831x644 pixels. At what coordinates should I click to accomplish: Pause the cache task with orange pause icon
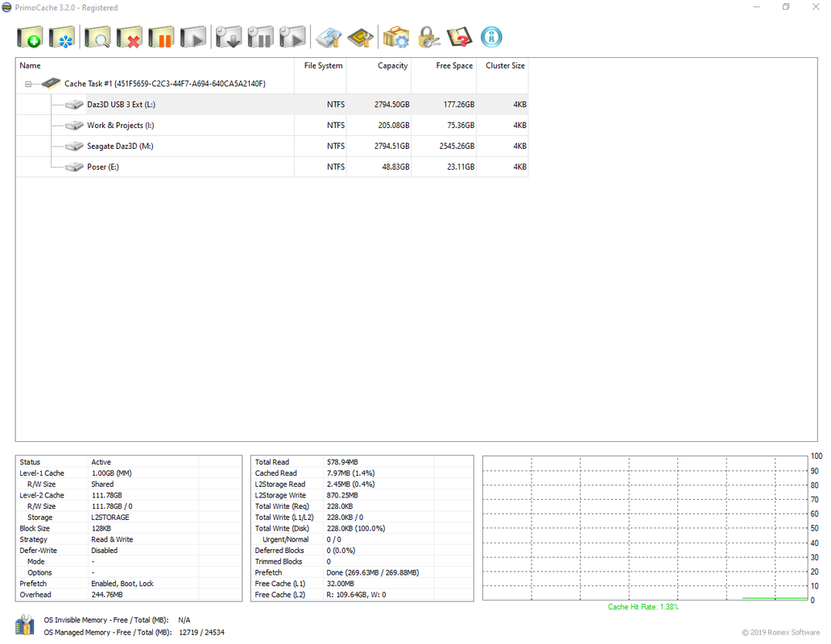click(x=161, y=38)
